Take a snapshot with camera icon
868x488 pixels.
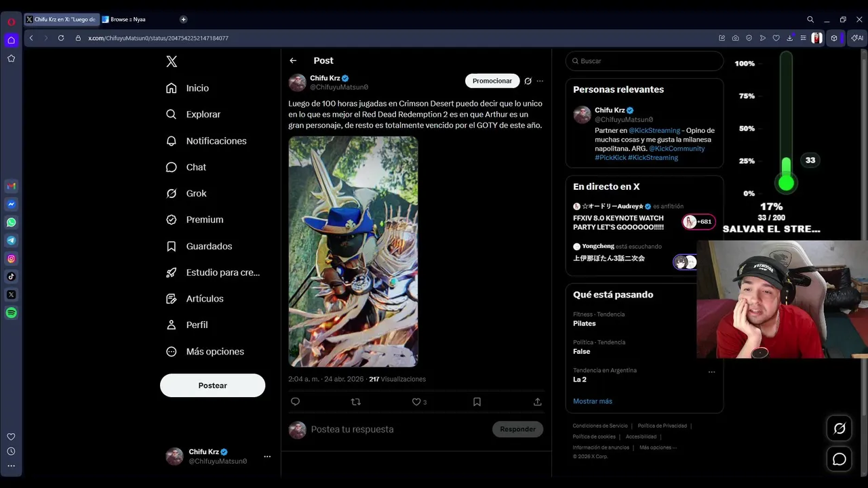point(736,38)
